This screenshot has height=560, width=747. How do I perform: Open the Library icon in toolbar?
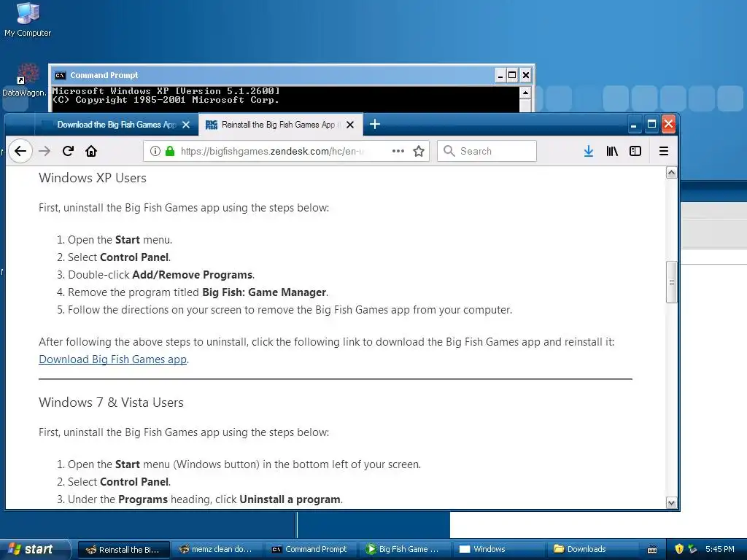pyautogui.click(x=612, y=151)
